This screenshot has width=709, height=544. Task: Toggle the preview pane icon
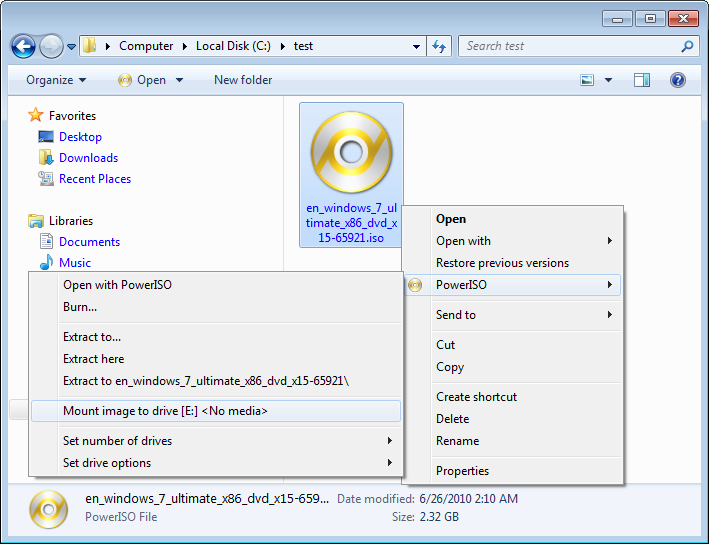tap(642, 80)
